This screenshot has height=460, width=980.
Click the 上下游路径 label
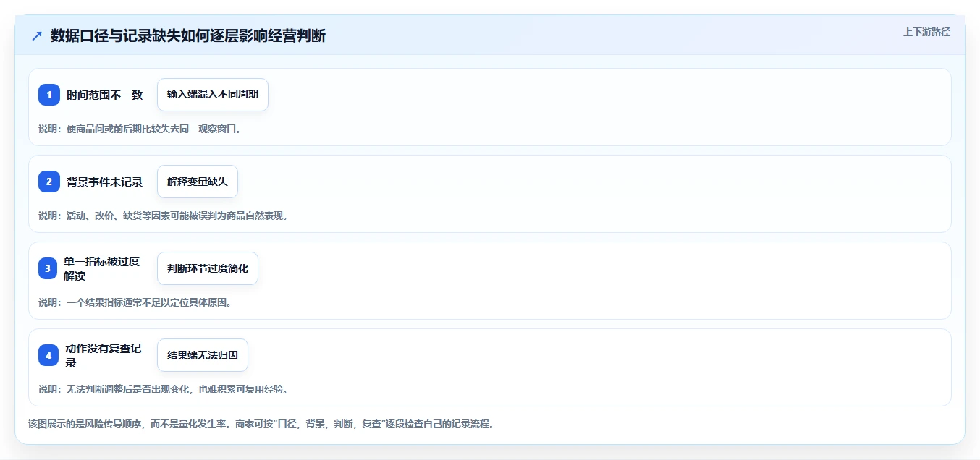[926, 32]
